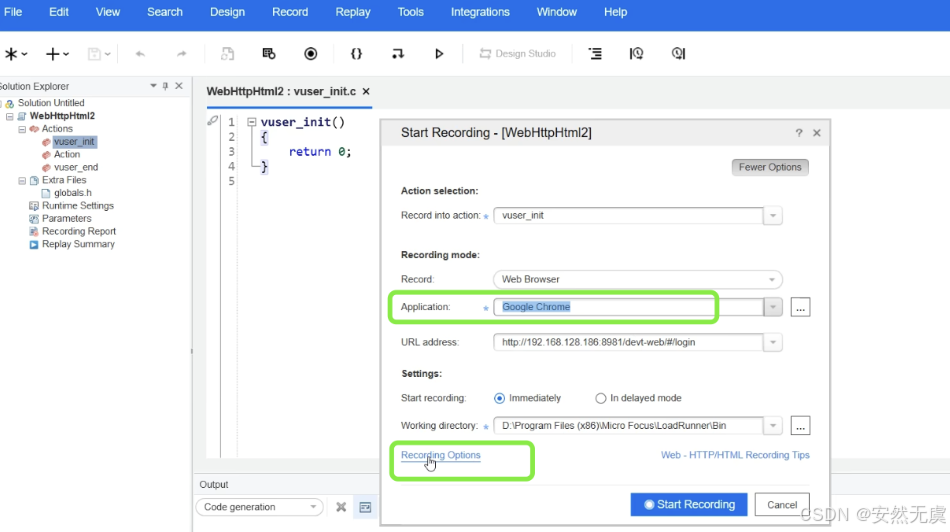This screenshot has width=950, height=532.
Task: Open Web - HTTP/HTML Recording Tips link
Action: [x=735, y=455]
